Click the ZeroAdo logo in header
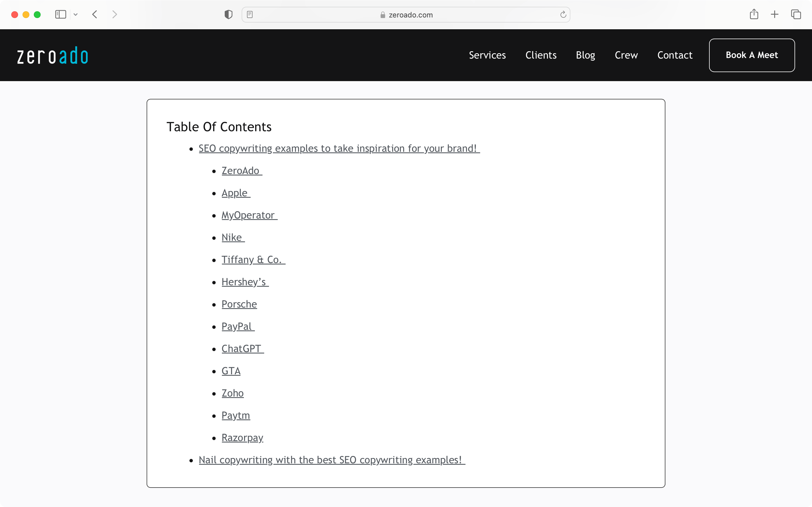 (x=53, y=55)
